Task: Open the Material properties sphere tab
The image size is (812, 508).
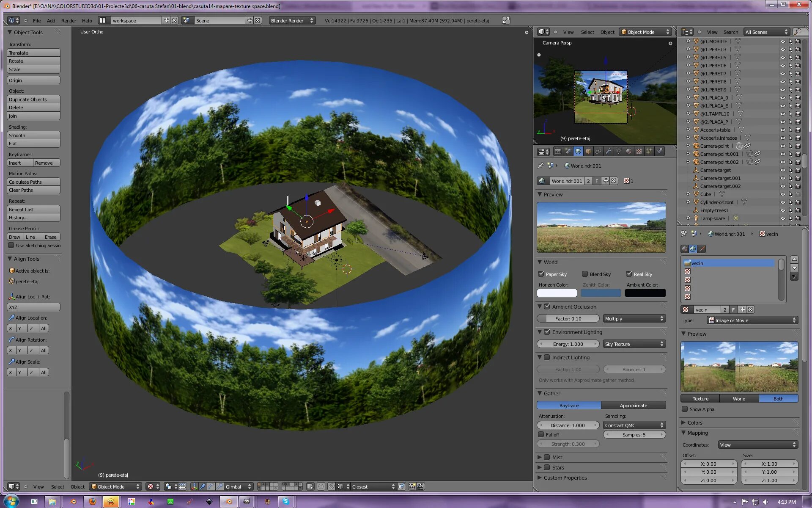Action: [629, 151]
